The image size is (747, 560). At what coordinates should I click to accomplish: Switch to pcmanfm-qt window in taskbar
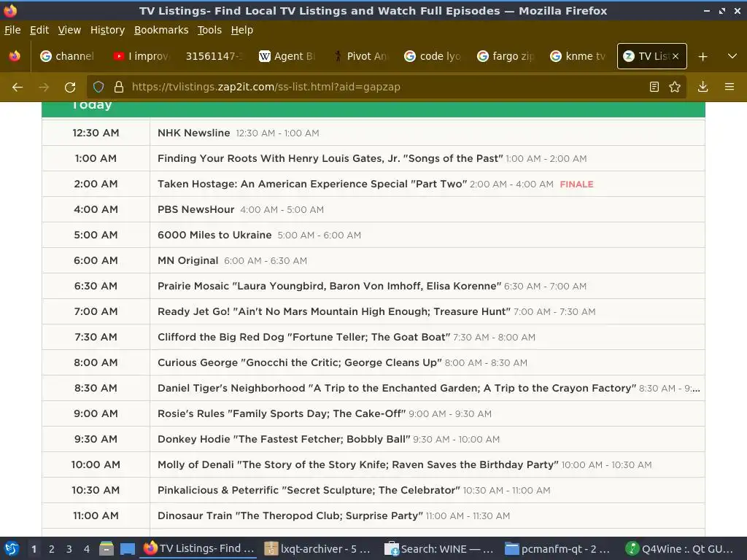[x=557, y=549]
